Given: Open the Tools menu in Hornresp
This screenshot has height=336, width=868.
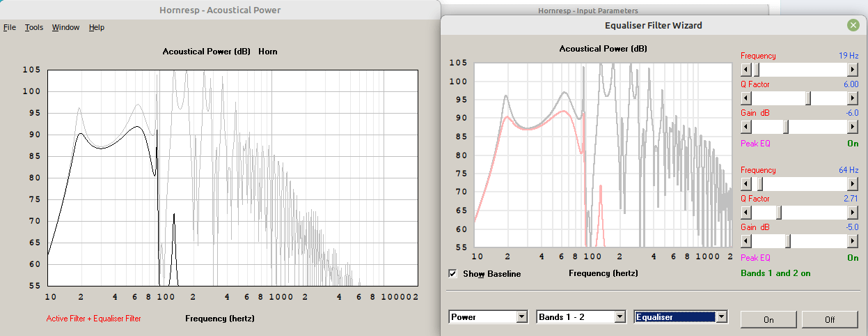Looking at the screenshot, I should click(34, 27).
